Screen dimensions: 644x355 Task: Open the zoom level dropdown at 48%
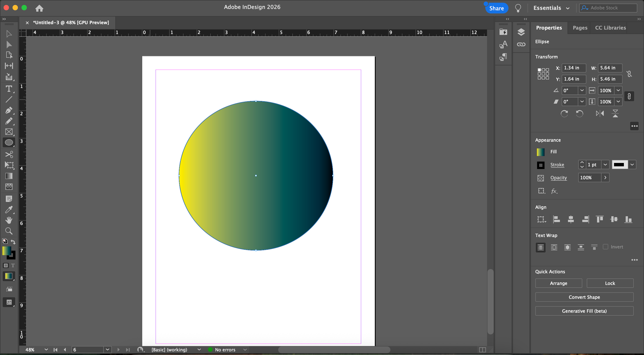click(x=46, y=349)
